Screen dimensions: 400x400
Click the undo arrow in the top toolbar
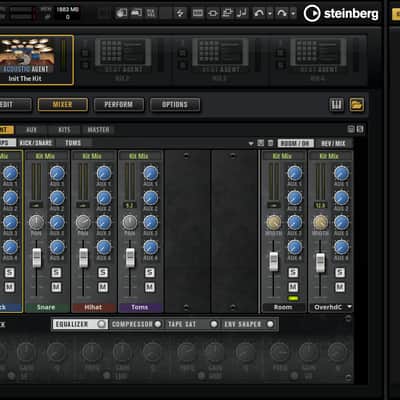tap(259, 13)
